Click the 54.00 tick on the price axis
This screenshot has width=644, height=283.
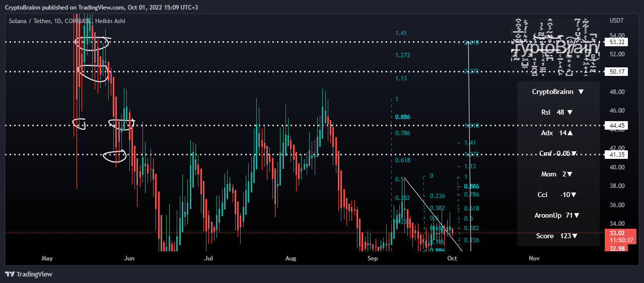(x=616, y=35)
